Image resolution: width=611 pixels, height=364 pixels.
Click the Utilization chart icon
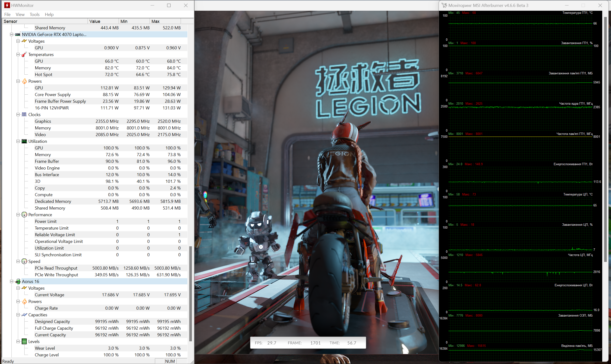(x=24, y=141)
